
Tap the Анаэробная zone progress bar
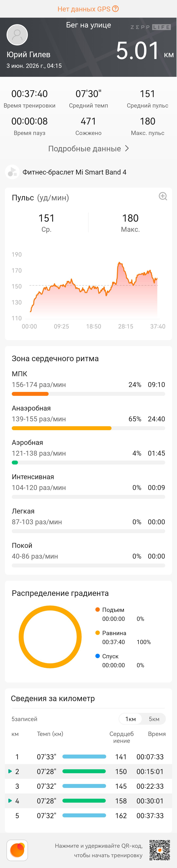point(88,428)
